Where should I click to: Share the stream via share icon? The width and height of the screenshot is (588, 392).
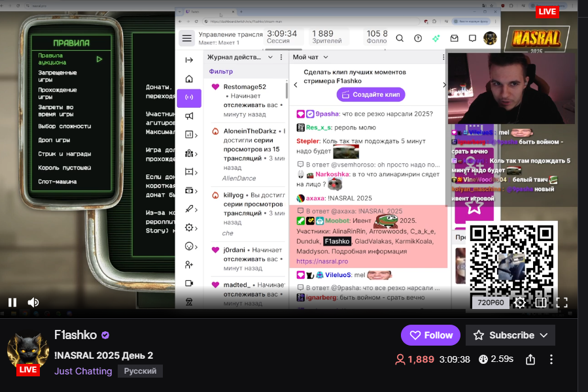click(x=530, y=359)
